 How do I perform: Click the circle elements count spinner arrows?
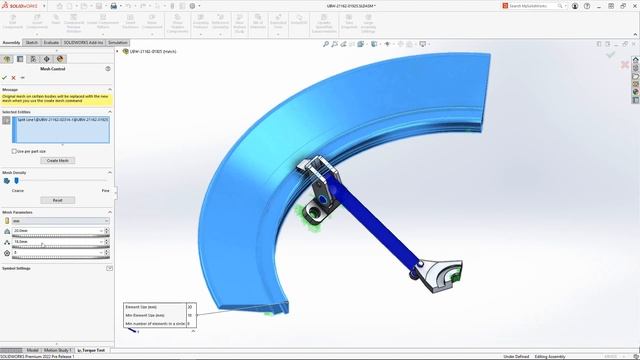click(107, 253)
